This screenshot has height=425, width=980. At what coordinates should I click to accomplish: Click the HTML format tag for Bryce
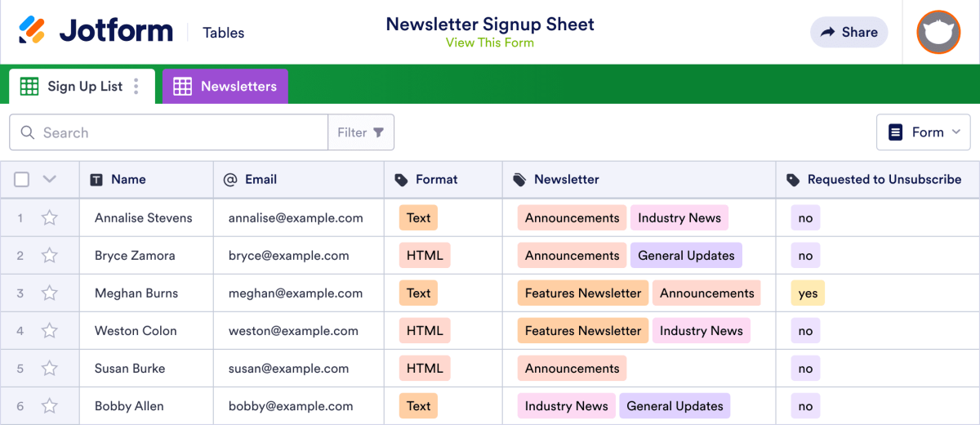[425, 255]
